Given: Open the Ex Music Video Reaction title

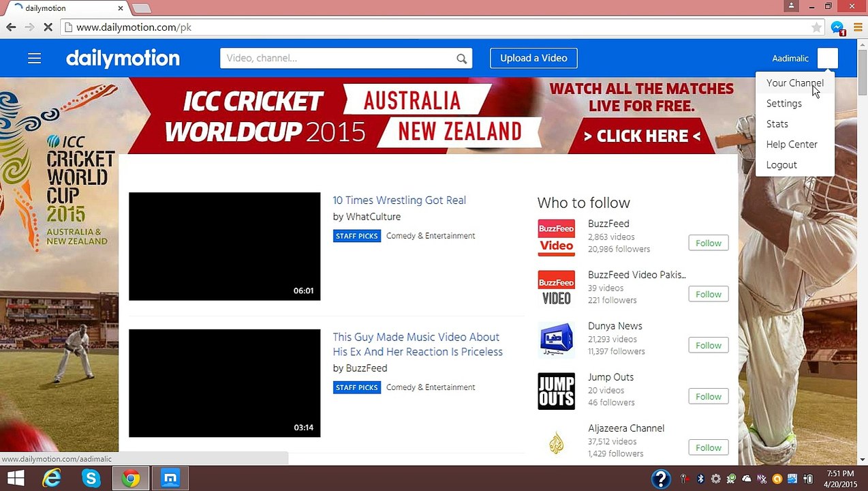Looking at the screenshot, I should click(x=418, y=344).
